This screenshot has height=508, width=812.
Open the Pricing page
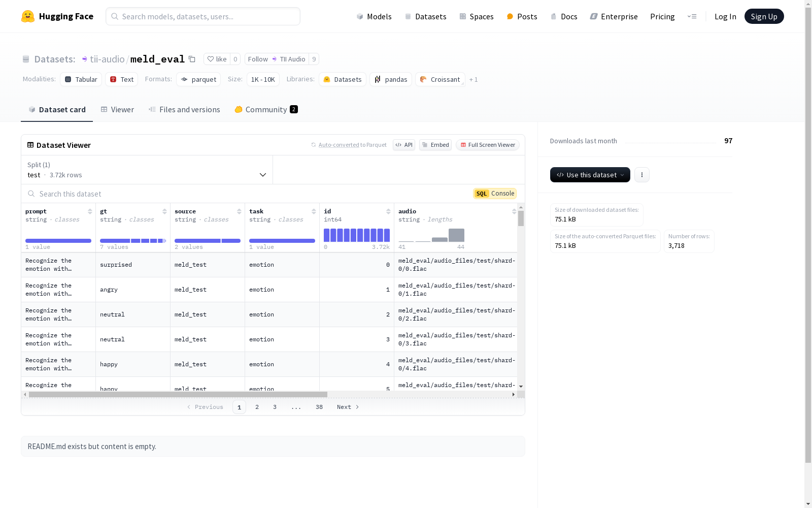(x=662, y=17)
